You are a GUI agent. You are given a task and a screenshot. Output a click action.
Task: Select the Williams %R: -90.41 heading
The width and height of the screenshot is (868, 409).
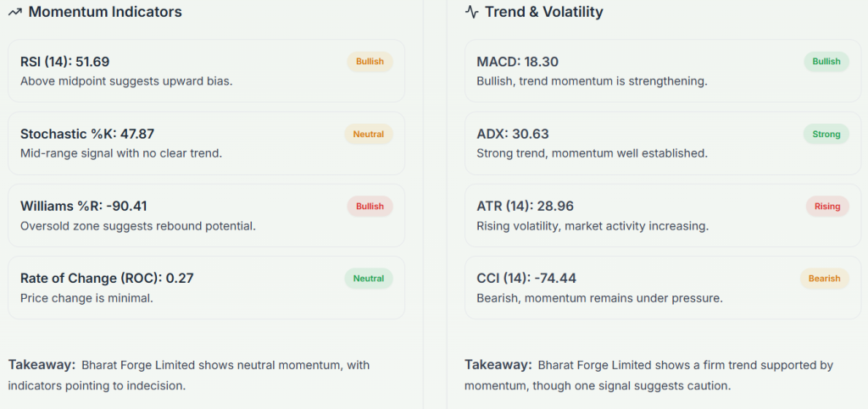tap(84, 206)
